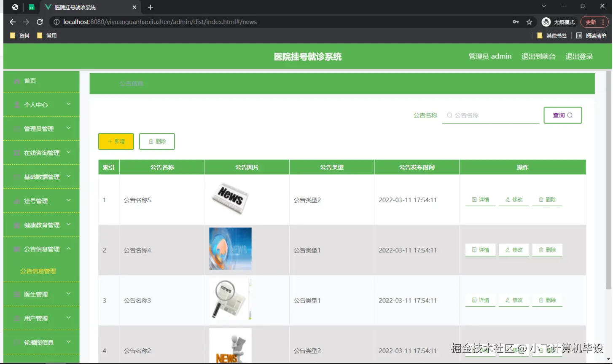Open the 阅读清单 reading list
Image resolution: width=613 pixels, height=364 pixels.
click(591, 36)
